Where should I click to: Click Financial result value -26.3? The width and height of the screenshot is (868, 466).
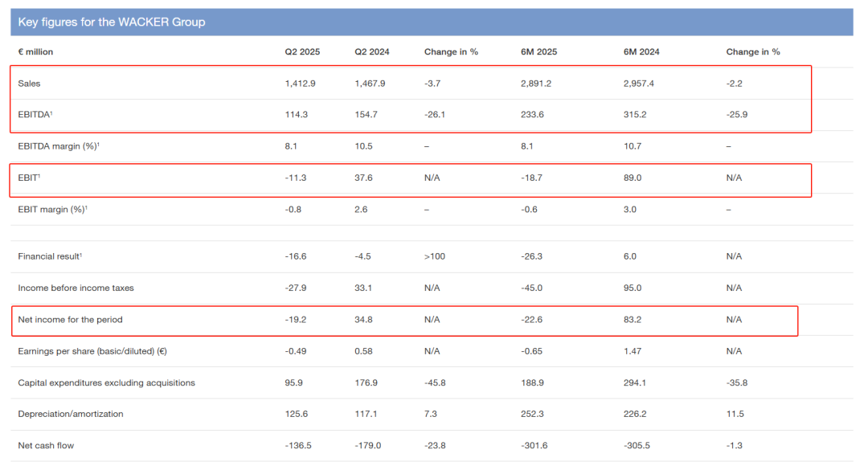531,256
